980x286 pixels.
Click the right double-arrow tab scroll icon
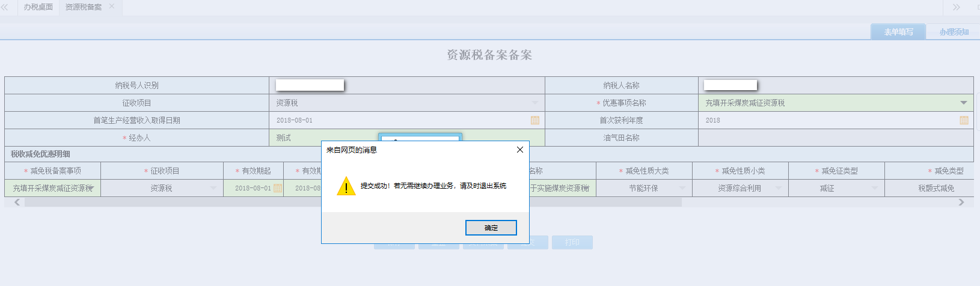957,7
